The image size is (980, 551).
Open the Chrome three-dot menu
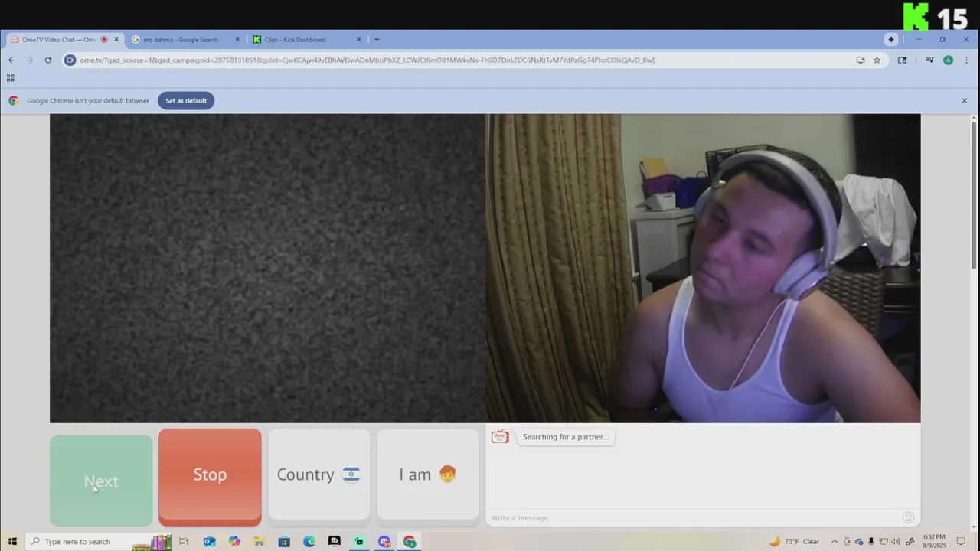tap(965, 60)
